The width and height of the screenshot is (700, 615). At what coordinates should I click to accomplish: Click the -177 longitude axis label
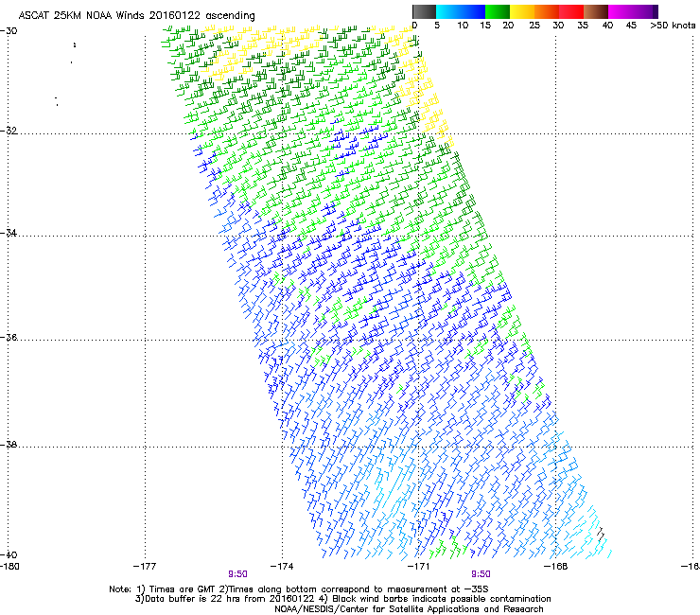145,567
